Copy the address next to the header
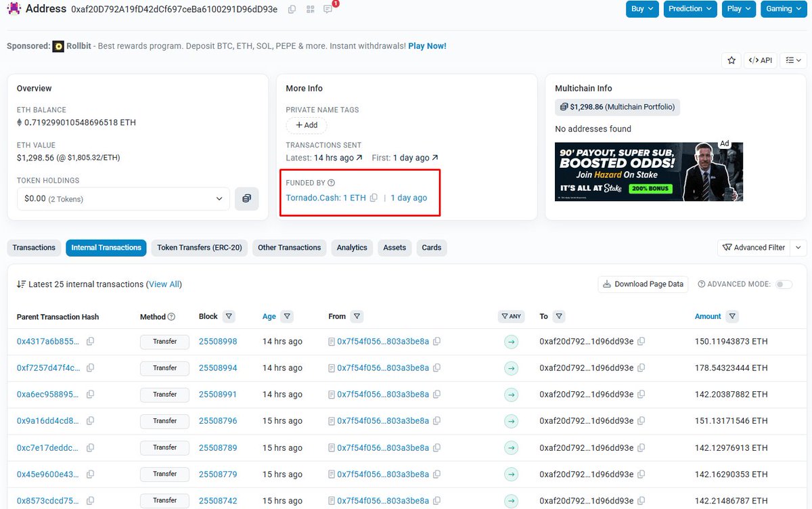 (x=292, y=9)
